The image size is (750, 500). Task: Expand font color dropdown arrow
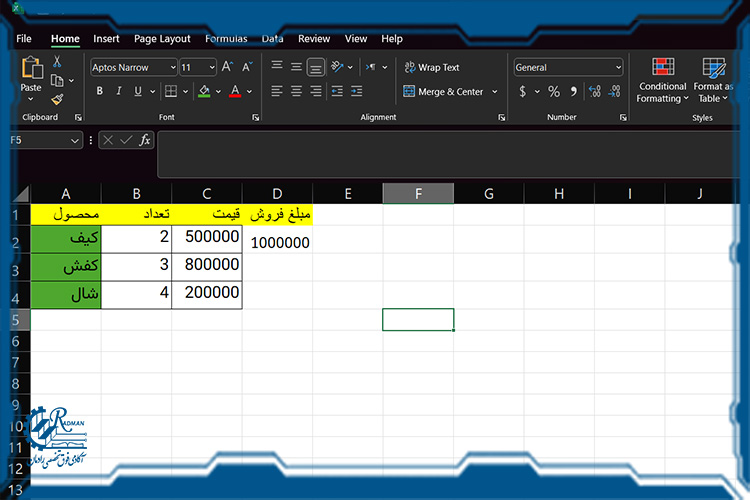pyautogui.click(x=249, y=91)
